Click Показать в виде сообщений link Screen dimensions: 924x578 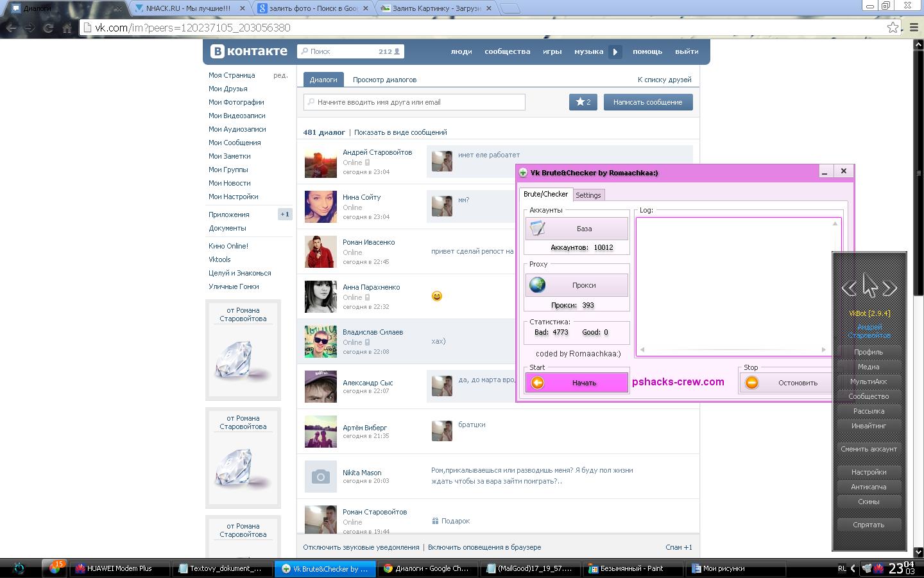(x=400, y=132)
